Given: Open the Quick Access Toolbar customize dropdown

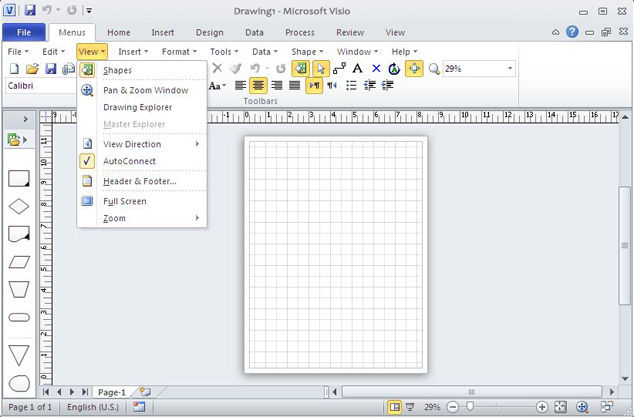Looking at the screenshot, I should coord(89,11).
